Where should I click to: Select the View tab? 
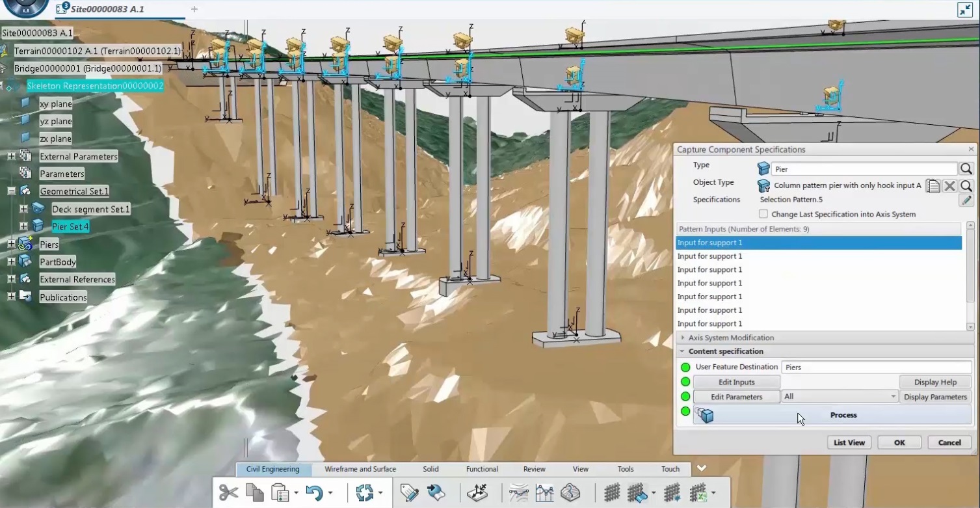(x=581, y=469)
